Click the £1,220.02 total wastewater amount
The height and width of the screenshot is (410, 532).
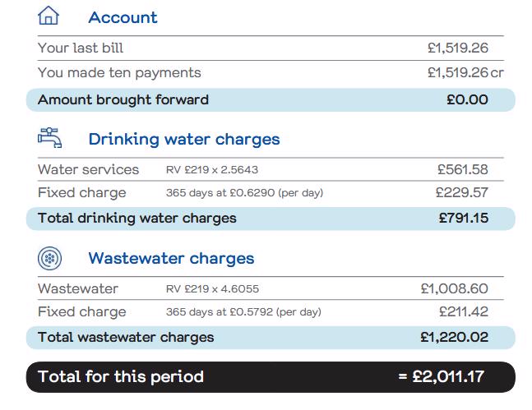tap(454, 337)
